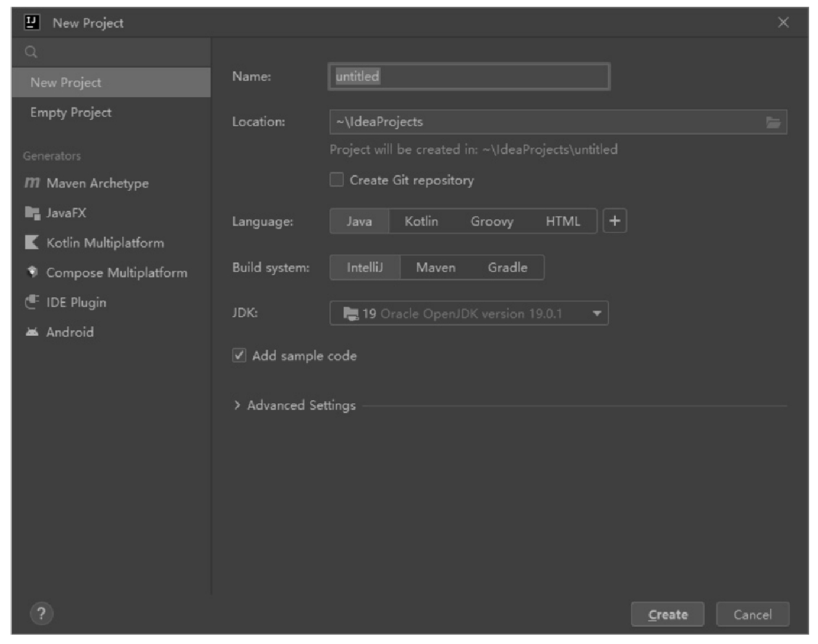This screenshot has height=644, width=818.
Task: Click the 'New Project' dialog title text
Action: coord(88,23)
